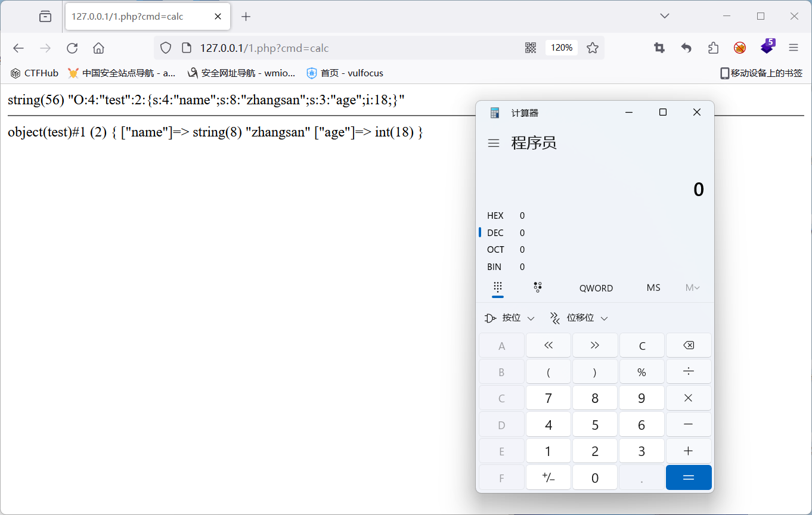This screenshot has height=515, width=812.
Task: Select the full keypad icon in calculator
Action: [x=498, y=288]
